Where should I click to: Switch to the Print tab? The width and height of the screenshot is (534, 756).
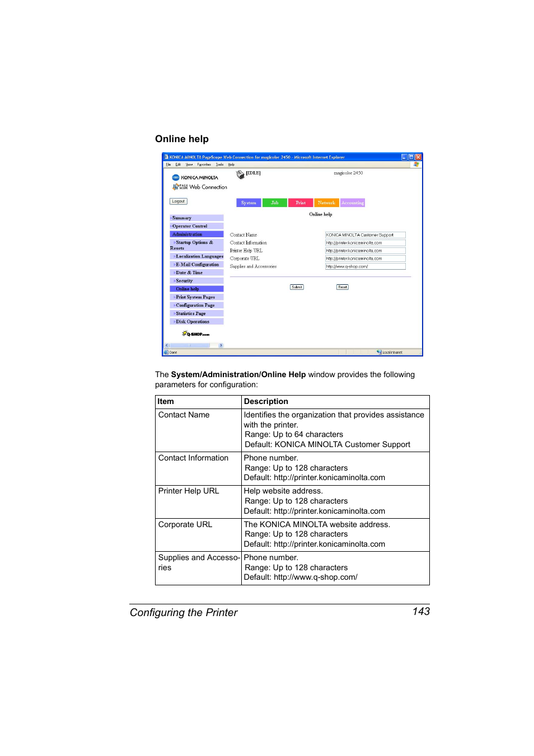click(301, 203)
